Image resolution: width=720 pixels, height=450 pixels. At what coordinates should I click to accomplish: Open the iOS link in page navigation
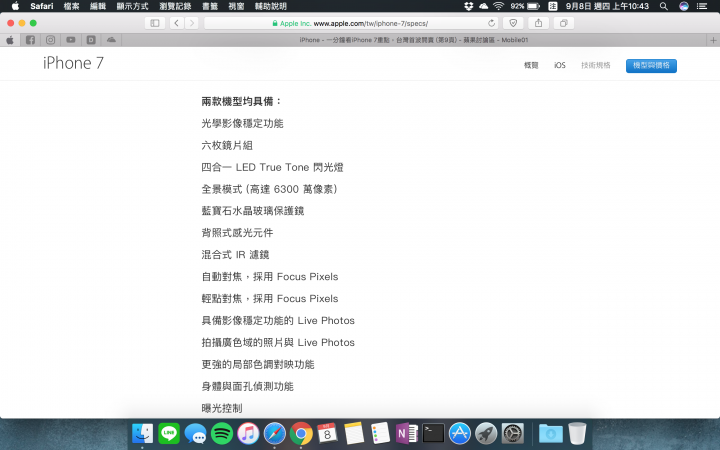click(x=560, y=65)
